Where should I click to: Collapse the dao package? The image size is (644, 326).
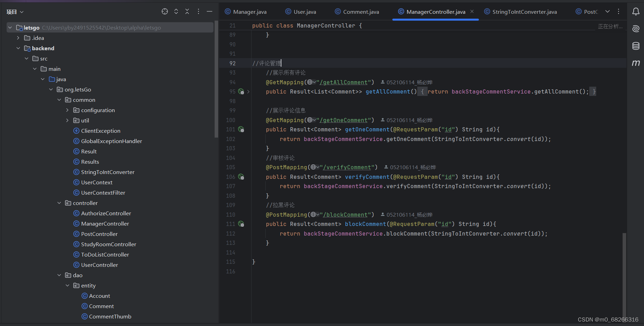point(59,275)
